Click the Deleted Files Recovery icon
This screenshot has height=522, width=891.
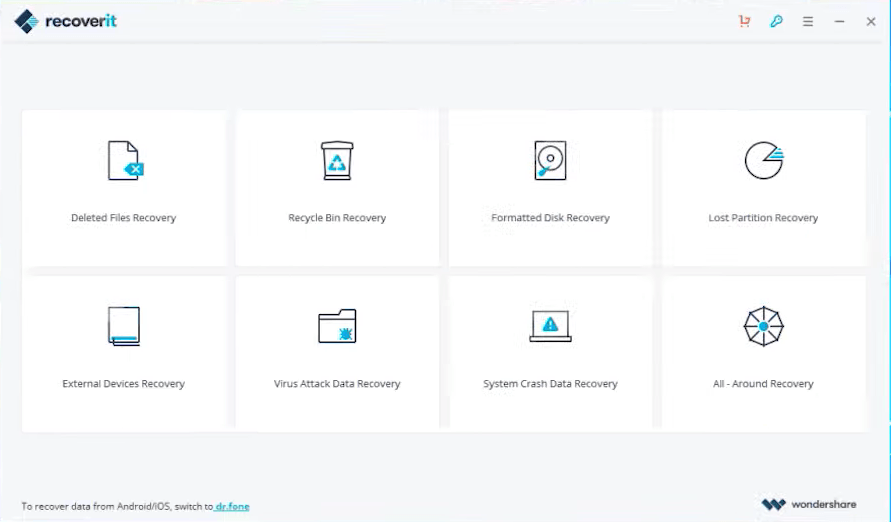click(x=124, y=161)
